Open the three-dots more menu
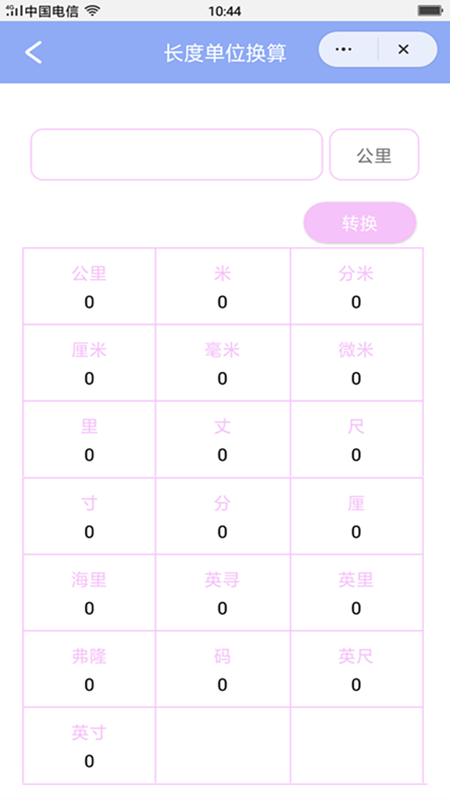 [x=343, y=49]
